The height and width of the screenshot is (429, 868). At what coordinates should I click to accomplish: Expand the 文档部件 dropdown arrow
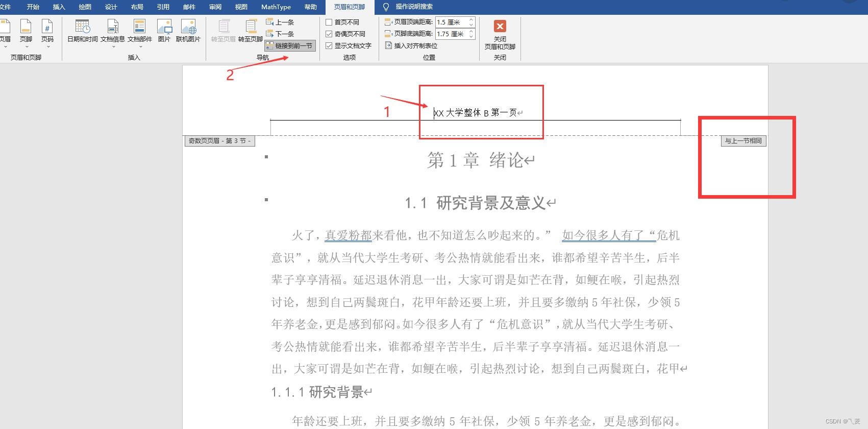(140, 47)
